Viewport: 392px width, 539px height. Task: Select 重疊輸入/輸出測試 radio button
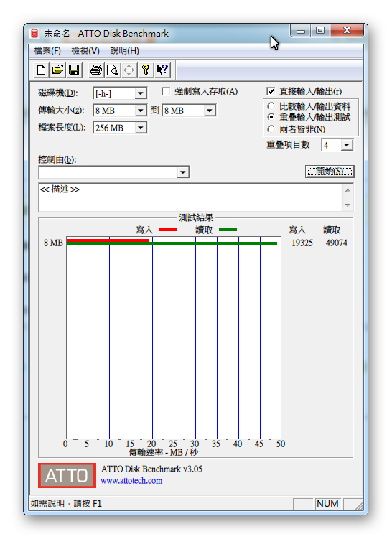coord(271,117)
